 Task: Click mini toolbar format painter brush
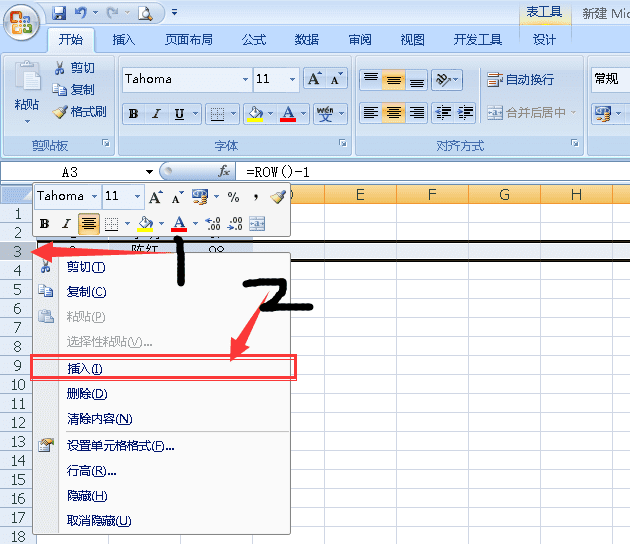click(x=278, y=196)
